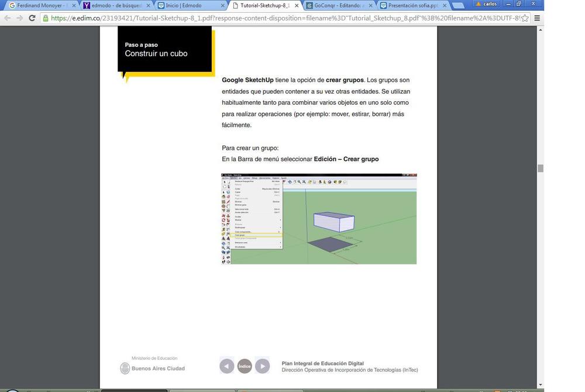Open the Índice button in the PDF
585x392 pixels.
click(245, 366)
